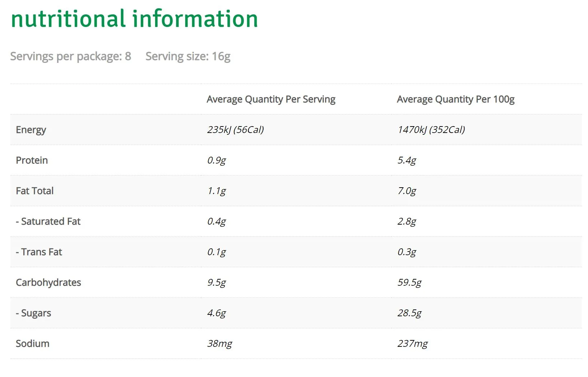Select the Carbohydrates row label

coord(48,282)
